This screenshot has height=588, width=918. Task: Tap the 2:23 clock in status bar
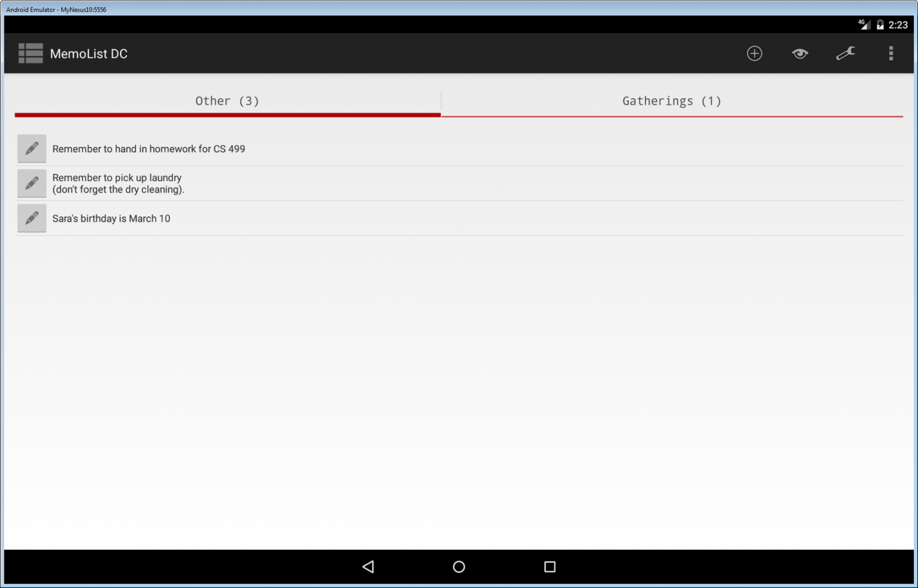point(898,25)
